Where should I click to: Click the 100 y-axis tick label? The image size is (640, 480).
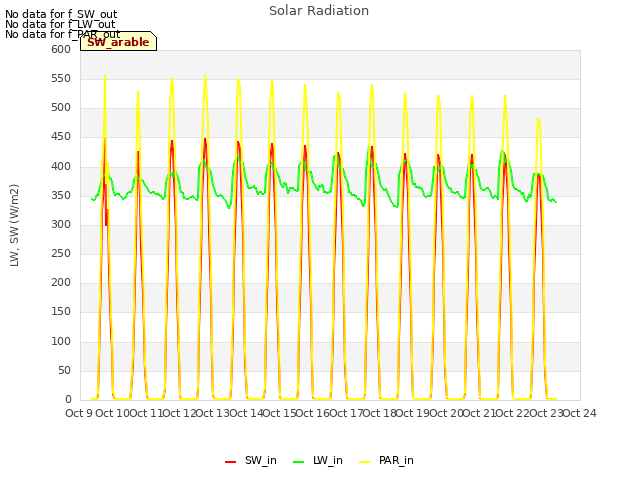[x=61, y=342]
